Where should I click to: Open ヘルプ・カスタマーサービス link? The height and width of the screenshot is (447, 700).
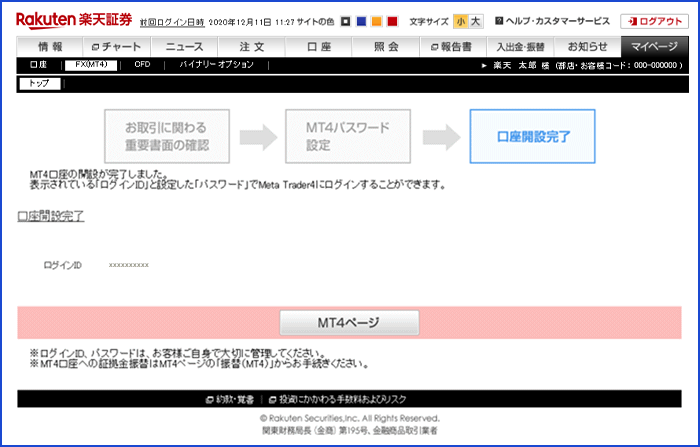(553, 21)
